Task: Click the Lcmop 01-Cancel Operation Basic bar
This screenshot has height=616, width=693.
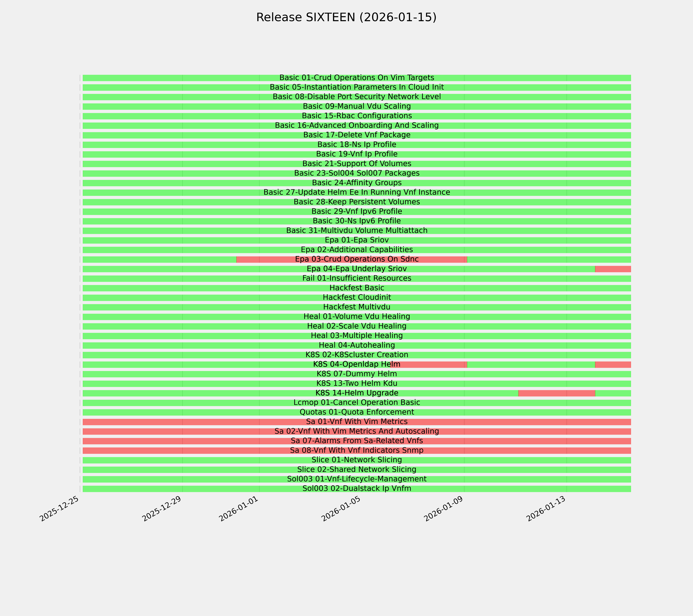Action: pyautogui.click(x=357, y=403)
